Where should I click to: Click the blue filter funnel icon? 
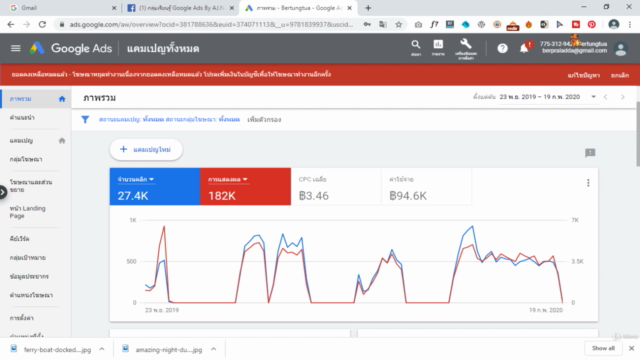click(x=85, y=120)
